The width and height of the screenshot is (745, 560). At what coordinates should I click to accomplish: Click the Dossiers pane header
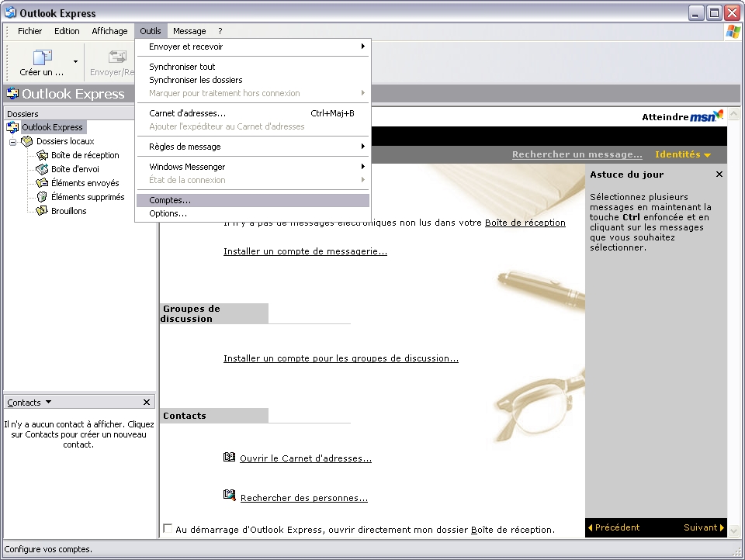(69, 113)
